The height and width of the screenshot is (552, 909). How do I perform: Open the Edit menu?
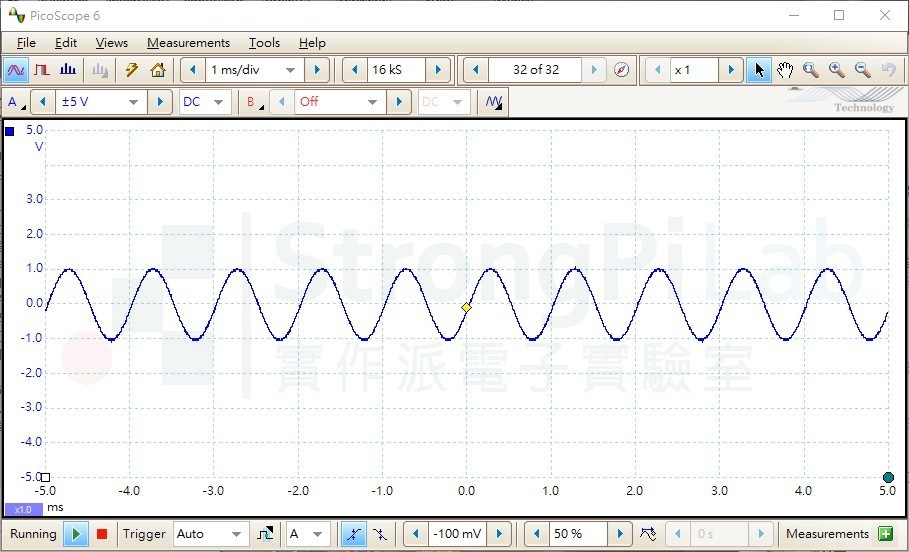pos(66,43)
